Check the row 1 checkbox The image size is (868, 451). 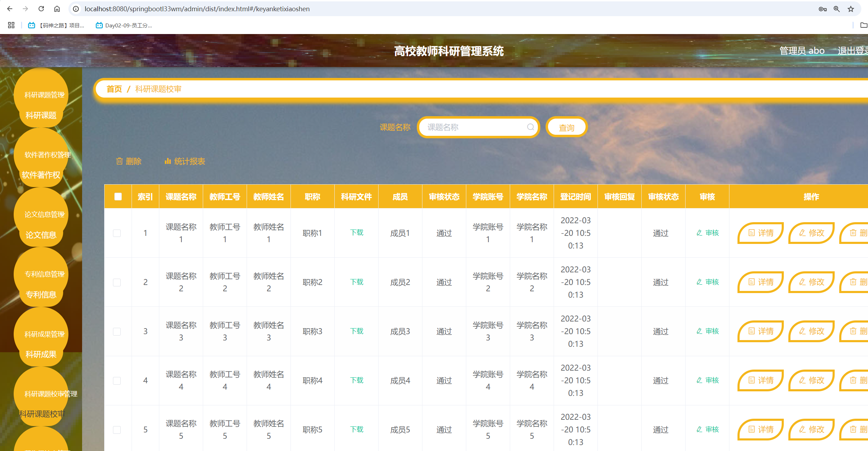click(118, 233)
